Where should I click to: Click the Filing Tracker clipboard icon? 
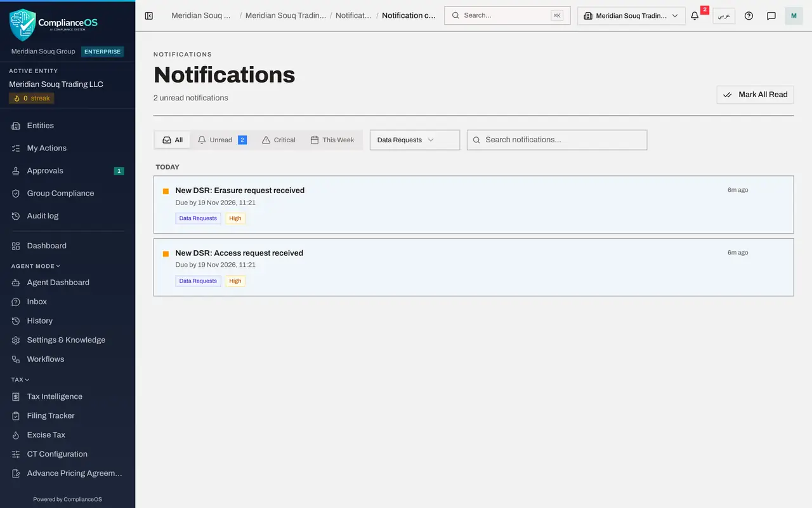pyautogui.click(x=16, y=416)
